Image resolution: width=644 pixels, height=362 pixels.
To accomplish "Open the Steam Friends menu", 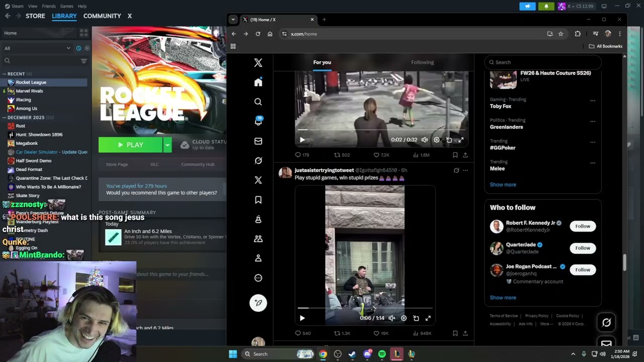I will tap(49, 6).
